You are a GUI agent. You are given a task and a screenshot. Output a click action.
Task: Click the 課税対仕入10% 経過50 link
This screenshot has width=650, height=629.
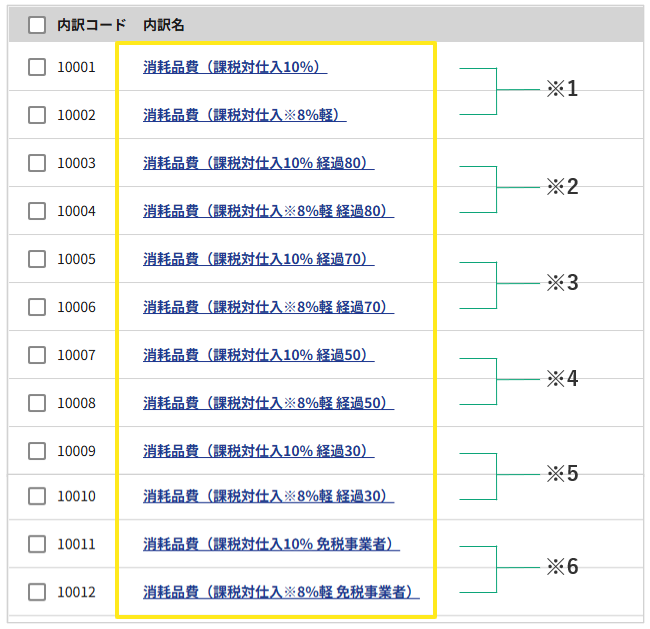(x=259, y=355)
